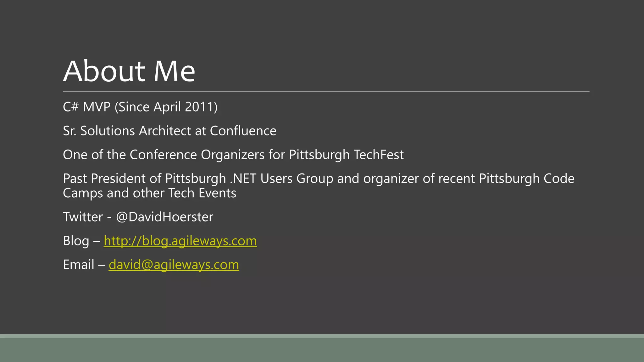The height and width of the screenshot is (362, 644).
Task: Click the 'Email –' label text
Action: [x=84, y=265]
